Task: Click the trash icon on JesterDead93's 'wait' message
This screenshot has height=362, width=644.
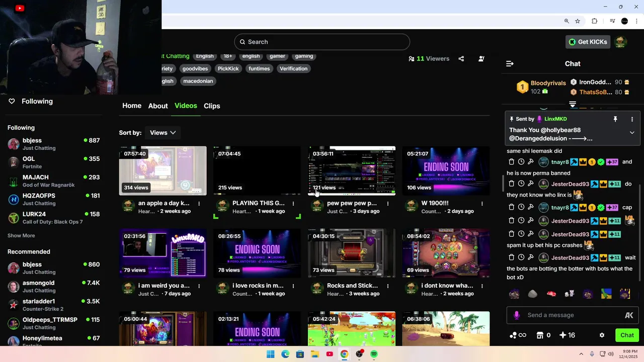Action: 512,257
